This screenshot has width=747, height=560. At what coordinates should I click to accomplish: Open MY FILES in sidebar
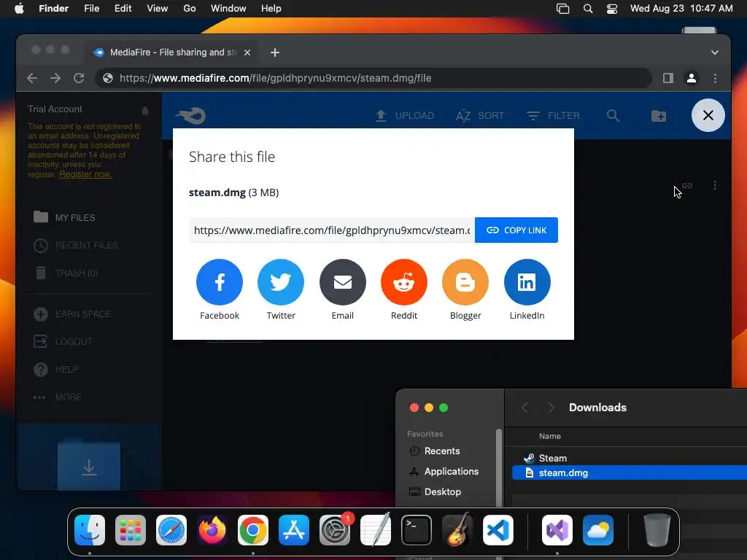coord(65,217)
